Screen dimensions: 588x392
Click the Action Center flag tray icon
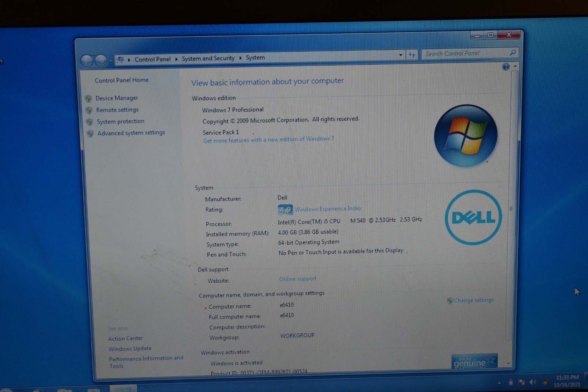pos(521,383)
